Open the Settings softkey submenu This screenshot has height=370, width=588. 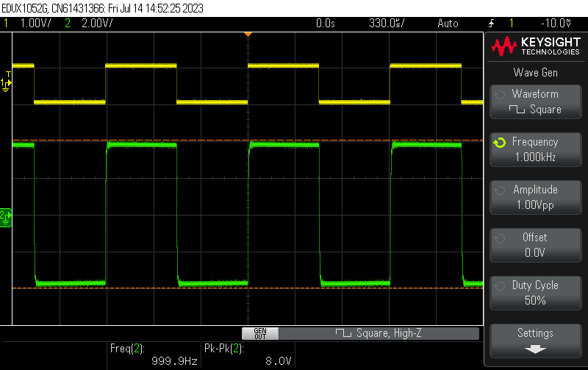(x=536, y=341)
